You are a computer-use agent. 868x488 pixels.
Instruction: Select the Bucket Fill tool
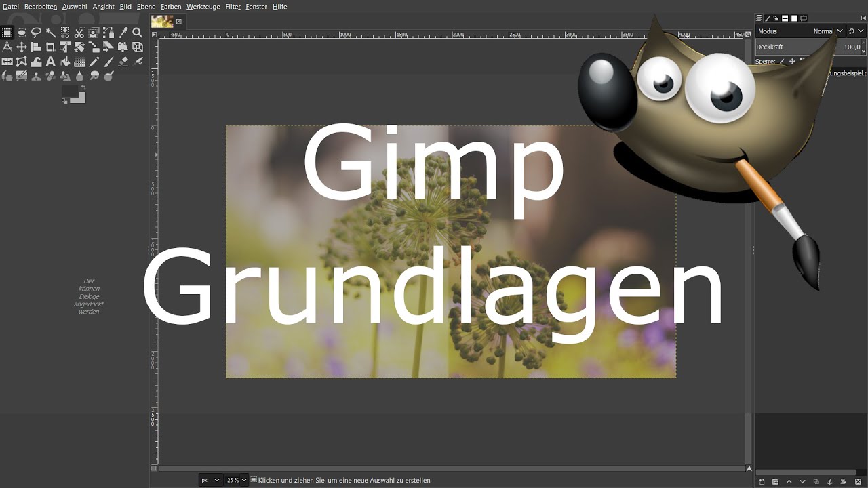point(65,62)
